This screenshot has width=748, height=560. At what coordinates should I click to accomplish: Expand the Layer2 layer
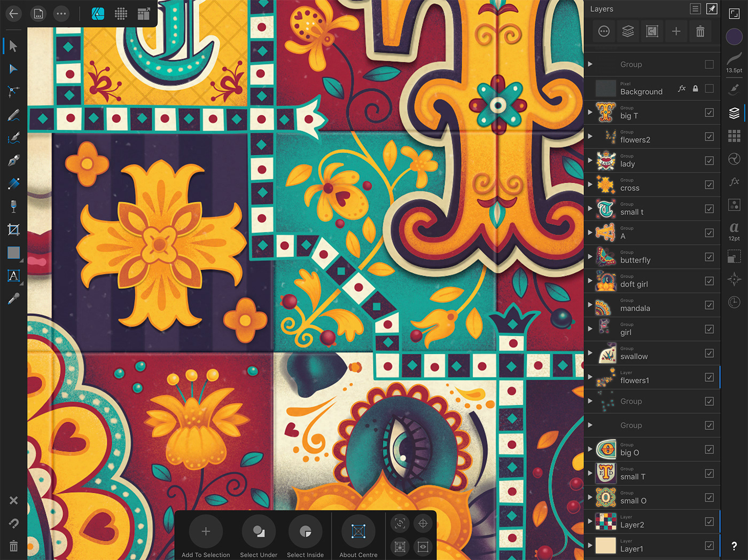click(x=590, y=521)
